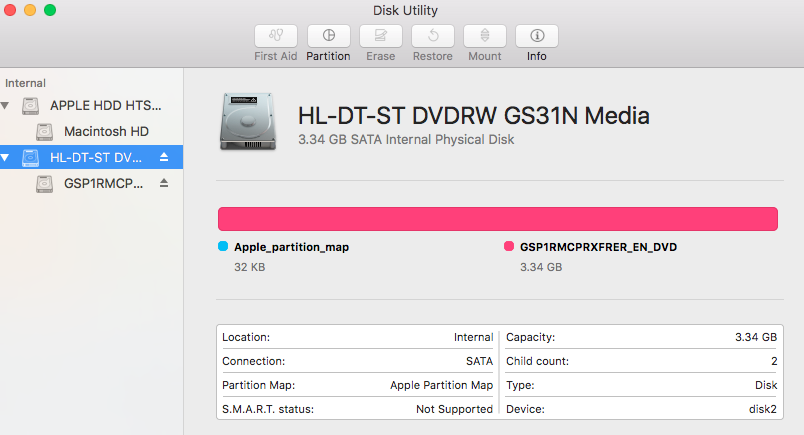Screen dimensions: 804x435
Task: Select Macintosh HD in the sidebar
Action: [x=91, y=132]
